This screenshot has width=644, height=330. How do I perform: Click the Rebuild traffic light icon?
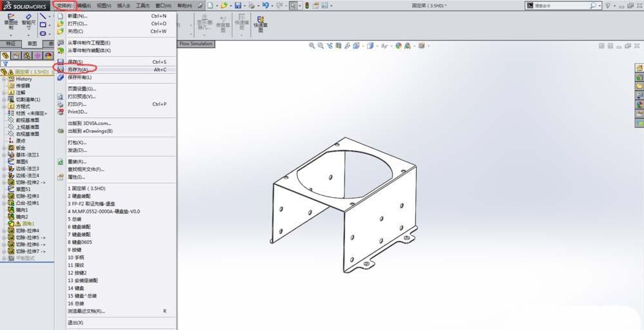pos(307,5)
